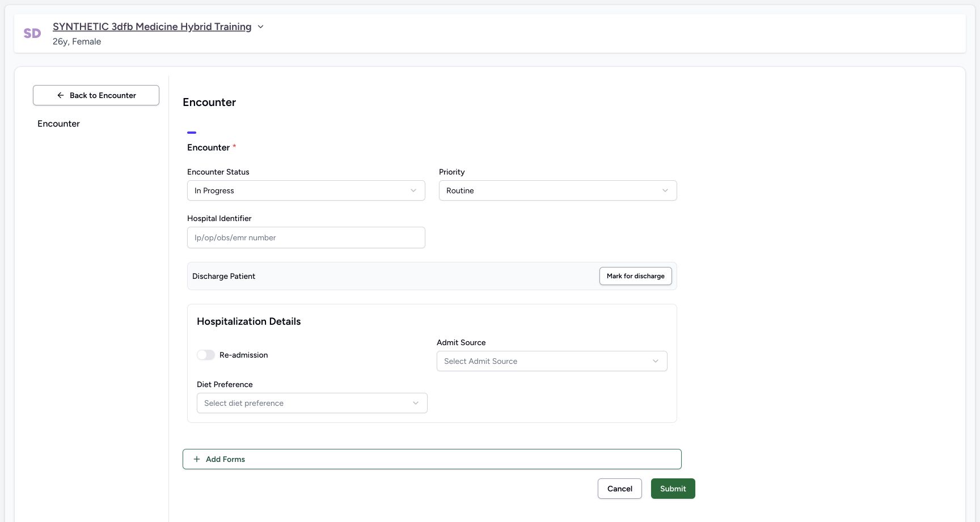Expand the patient name chevron
This screenshot has width=980, height=522.
(260, 27)
